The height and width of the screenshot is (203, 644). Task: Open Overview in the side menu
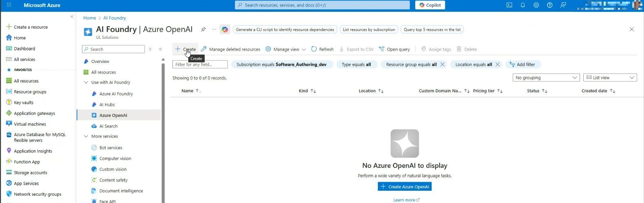pyautogui.click(x=100, y=62)
